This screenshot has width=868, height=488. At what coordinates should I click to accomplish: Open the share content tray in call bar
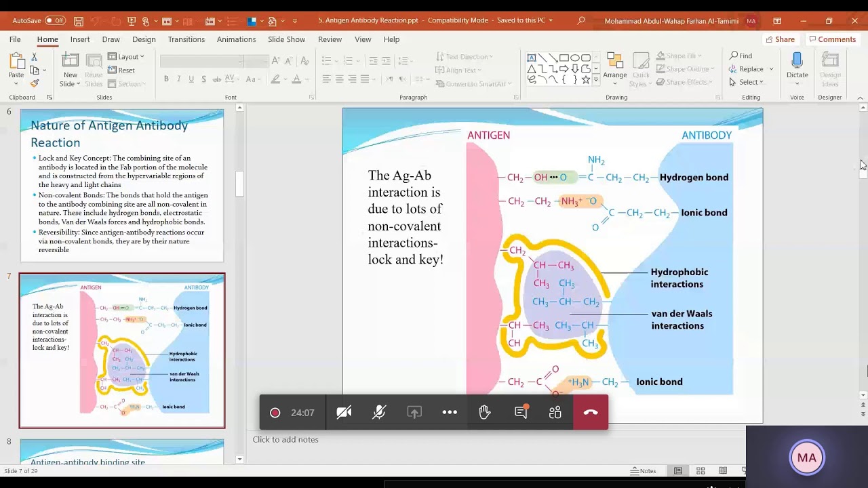414,412
